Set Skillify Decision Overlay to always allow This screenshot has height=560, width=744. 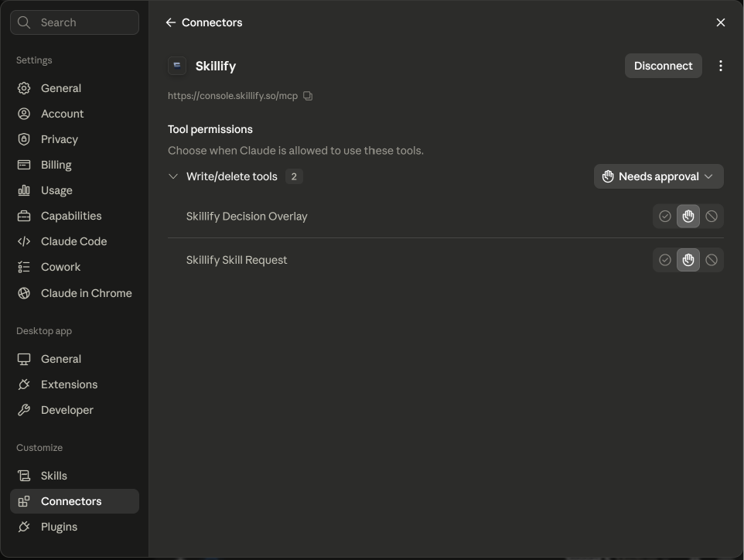tap(665, 217)
